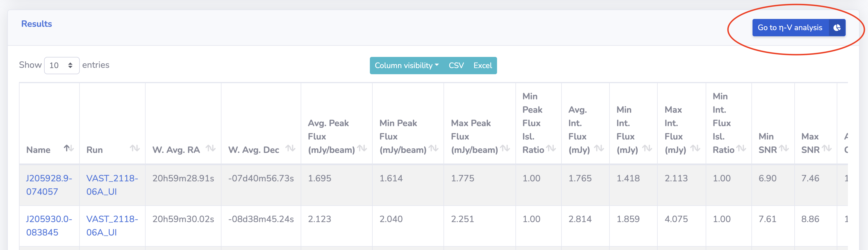Select RA value 20h59m28.91s
The image size is (868, 250).
tap(183, 178)
